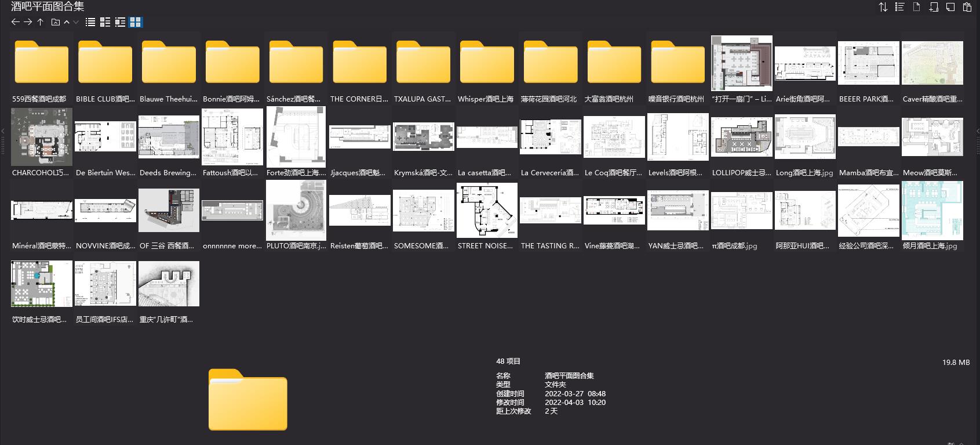Select the SOMESOME酒 plan thumbnail

[x=424, y=210]
